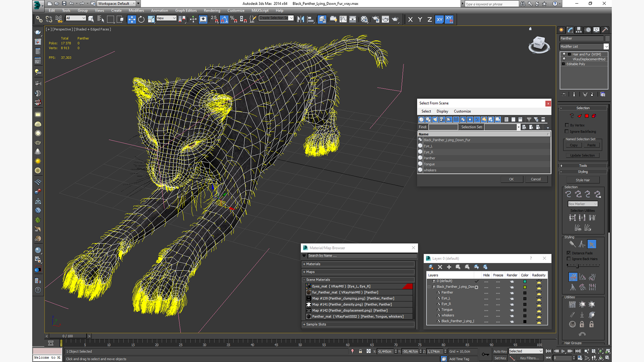Click Play Animation button
The width and height of the screenshot is (644, 362).
pyautogui.click(x=563, y=351)
